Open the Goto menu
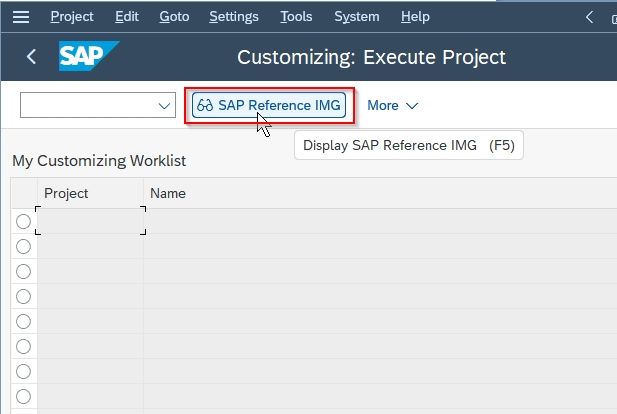 coord(174,17)
